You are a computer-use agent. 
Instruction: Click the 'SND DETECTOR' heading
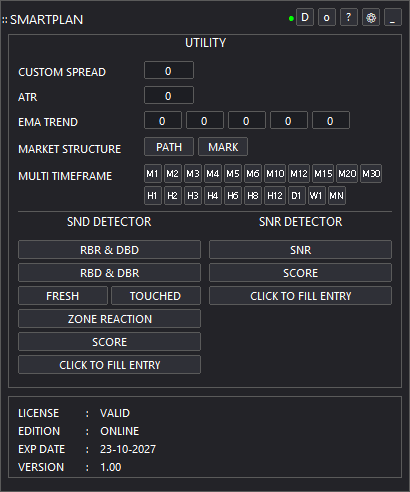click(x=109, y=222)
